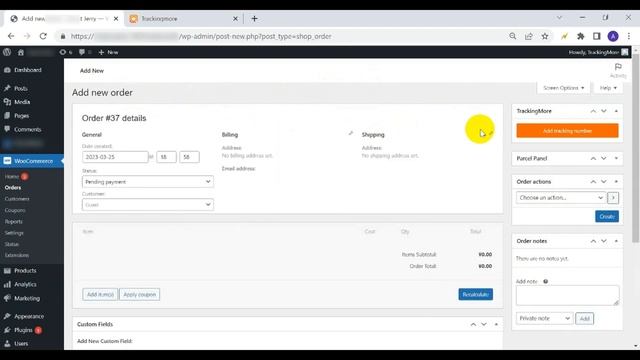Select the WooCommerce menu item

tap(32, 161)
